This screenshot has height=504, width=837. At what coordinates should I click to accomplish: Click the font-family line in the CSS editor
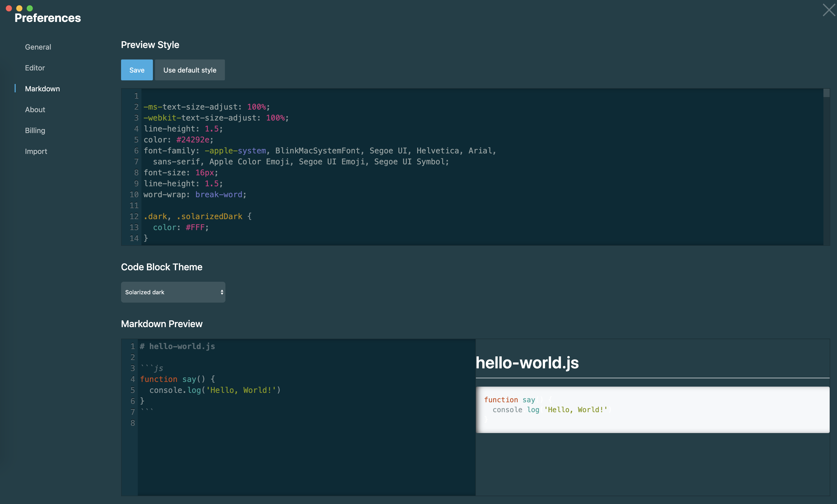tap(319, 151)
